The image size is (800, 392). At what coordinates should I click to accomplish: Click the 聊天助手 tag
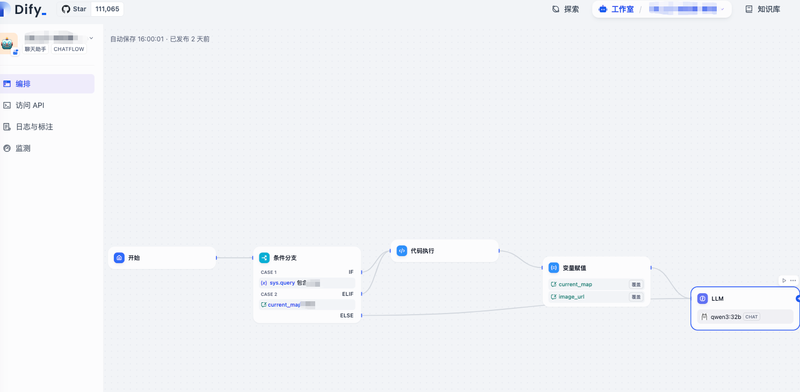36,49
